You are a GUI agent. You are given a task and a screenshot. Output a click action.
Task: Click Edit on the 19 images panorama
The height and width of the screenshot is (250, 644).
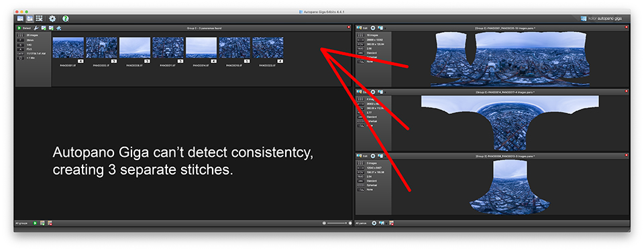coord(362,28)
